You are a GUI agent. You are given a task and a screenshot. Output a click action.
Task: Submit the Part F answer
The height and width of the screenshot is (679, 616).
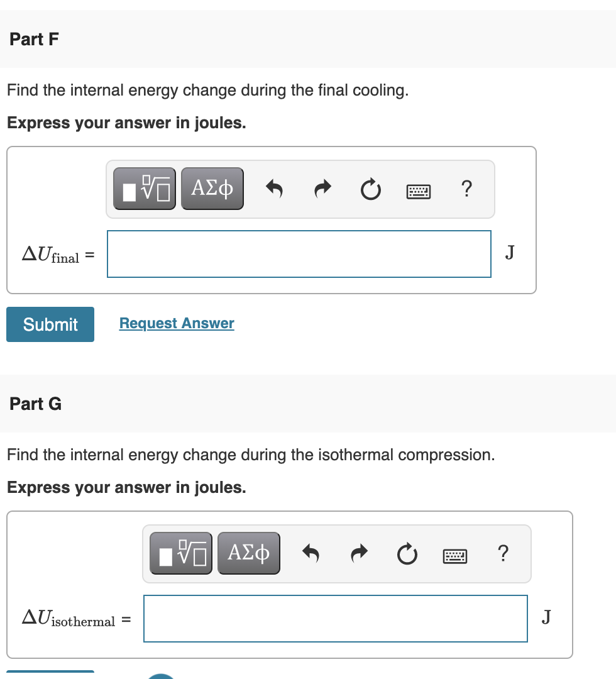(x=50, y=324)
